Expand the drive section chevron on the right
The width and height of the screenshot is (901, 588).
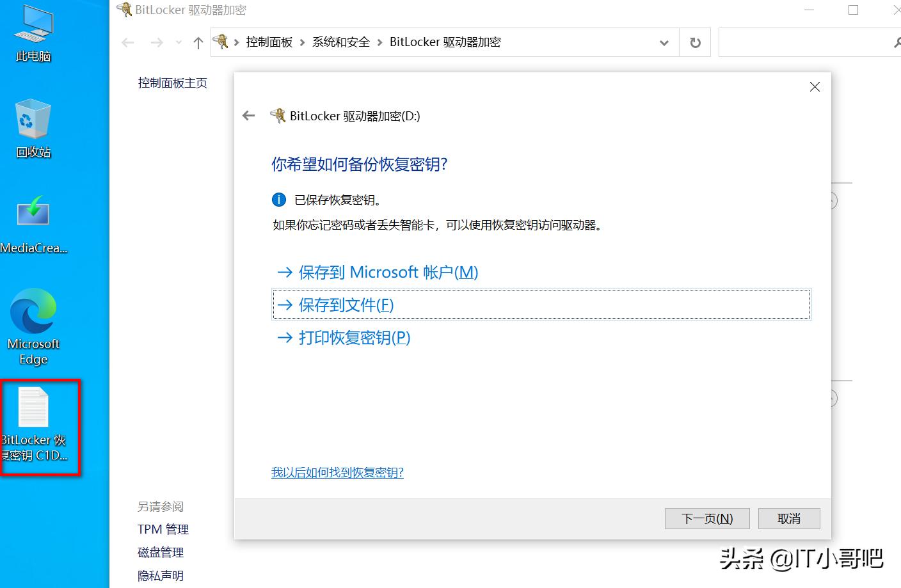(831, 200)
